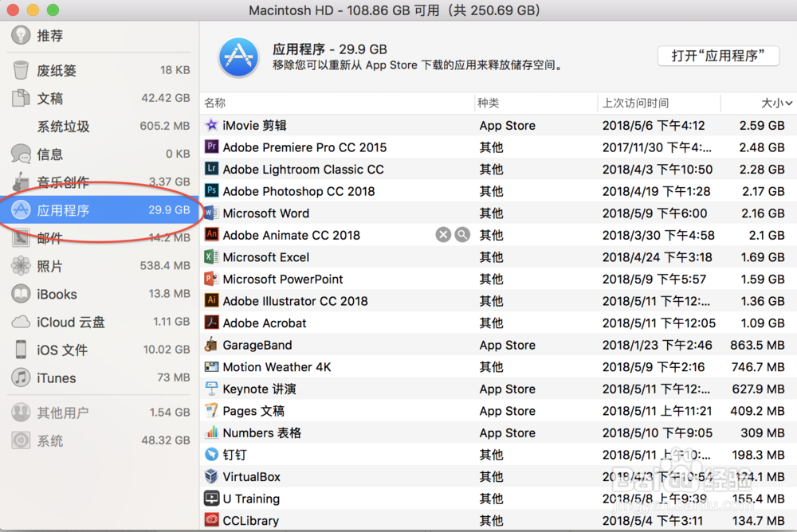Click the 打开“应用程序” button
The image size is (797, 532).
coord(718,56)
